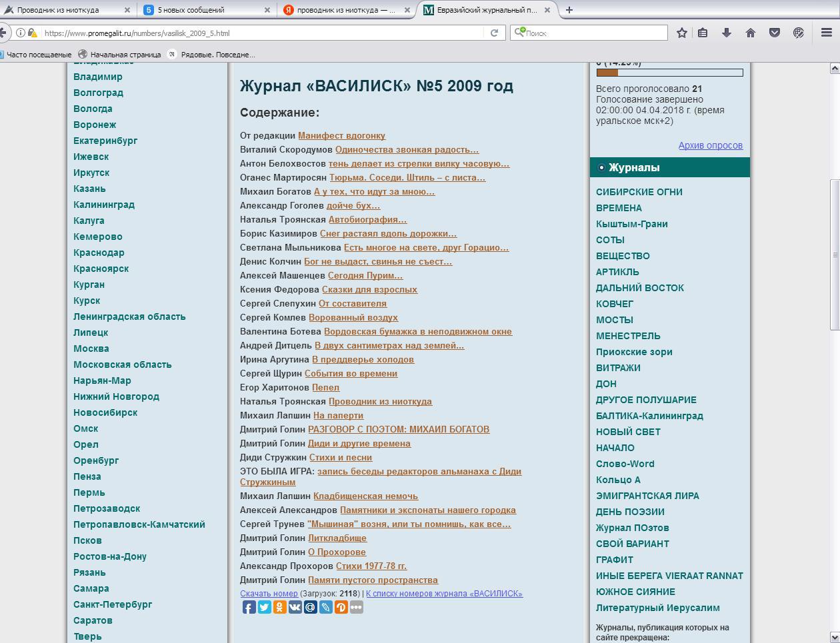This screenshot has height=643, width=840.
Task: Click the globe extension toolbar icon
Action: point(799,33)
